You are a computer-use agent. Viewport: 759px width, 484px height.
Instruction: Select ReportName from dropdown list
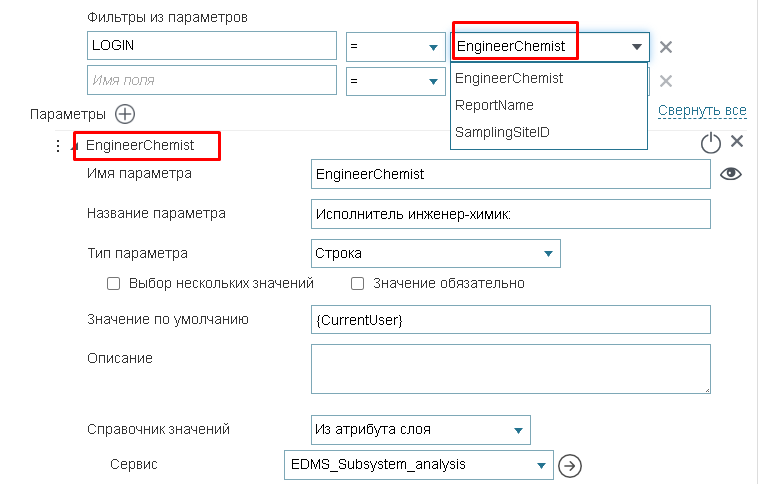[x=494, y=105]
